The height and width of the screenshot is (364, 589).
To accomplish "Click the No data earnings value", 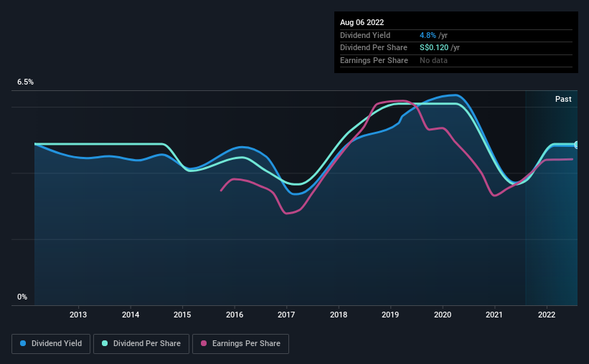I will [x=433, y=60].
